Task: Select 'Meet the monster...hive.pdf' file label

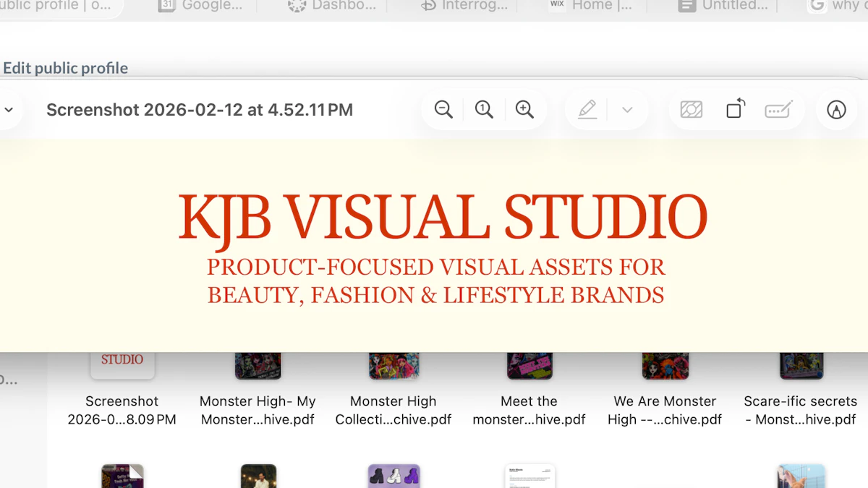Action: pyautogui.click(x=529, y=410)
